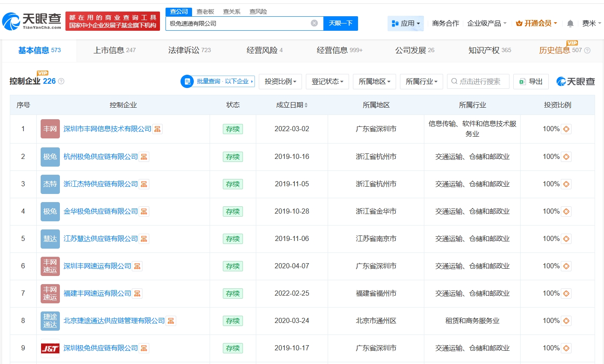Open company link 深圳极兔供应链有限公司

101,348
